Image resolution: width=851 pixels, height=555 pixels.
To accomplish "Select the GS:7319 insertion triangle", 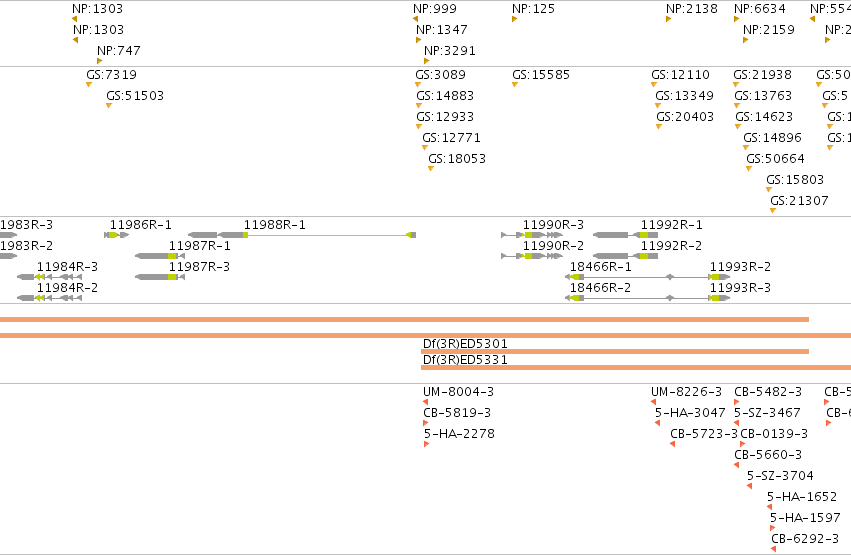I will [89, 85].
